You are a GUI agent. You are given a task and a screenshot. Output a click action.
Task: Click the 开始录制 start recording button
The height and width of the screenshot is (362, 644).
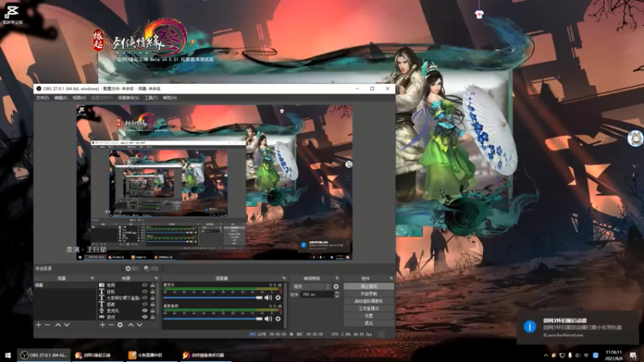(369, 294)
